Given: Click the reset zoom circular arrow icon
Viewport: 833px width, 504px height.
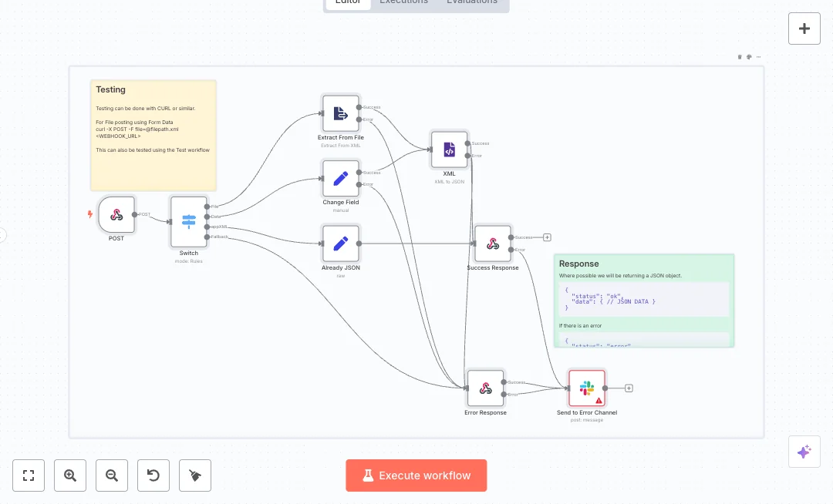Looking at the screenshot, I should 153,475.
